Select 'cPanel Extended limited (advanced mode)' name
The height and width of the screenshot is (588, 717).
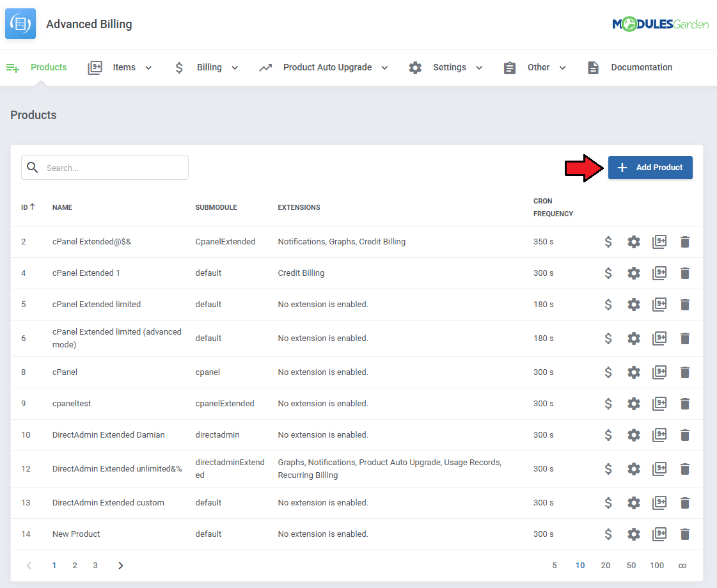[x=116, y=338]
